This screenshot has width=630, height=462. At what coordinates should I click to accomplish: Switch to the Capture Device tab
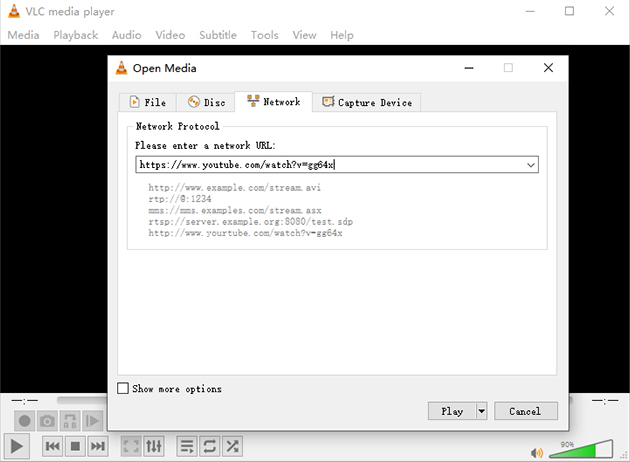[367, 102]
